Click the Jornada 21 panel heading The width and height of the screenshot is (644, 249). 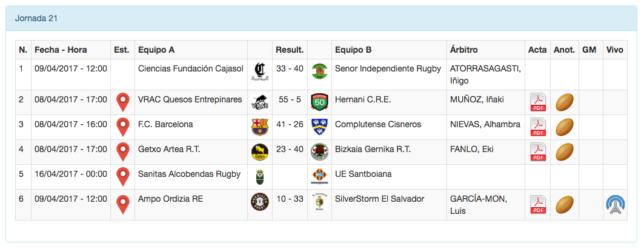pos(36,18)
